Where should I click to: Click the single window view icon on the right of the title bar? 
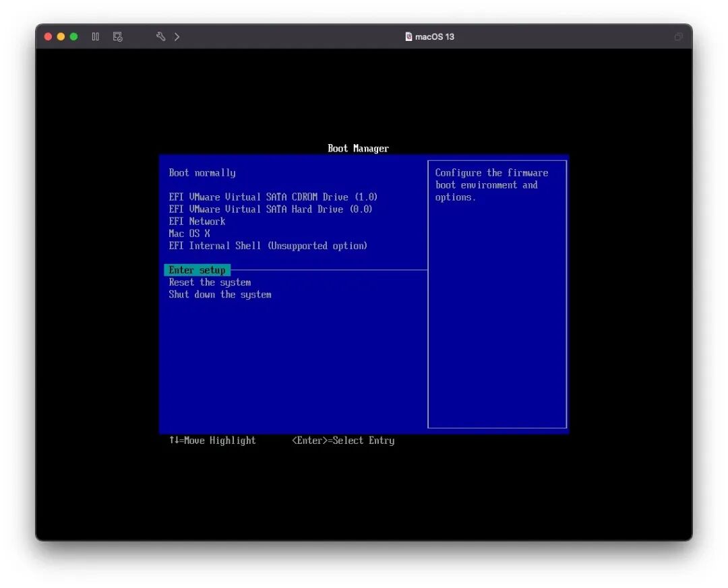tap(678, 36)
